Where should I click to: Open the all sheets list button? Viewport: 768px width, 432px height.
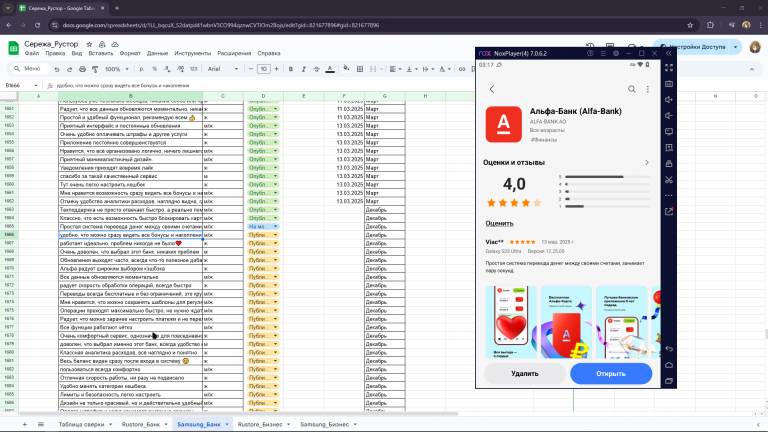[x=41, y=424]
